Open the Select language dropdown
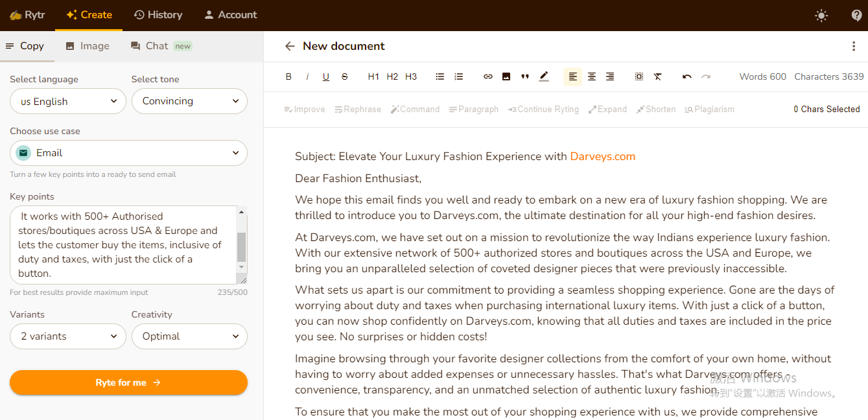Image resolution: width=868 pixels, height=420 pixels. tap(68, 101)
